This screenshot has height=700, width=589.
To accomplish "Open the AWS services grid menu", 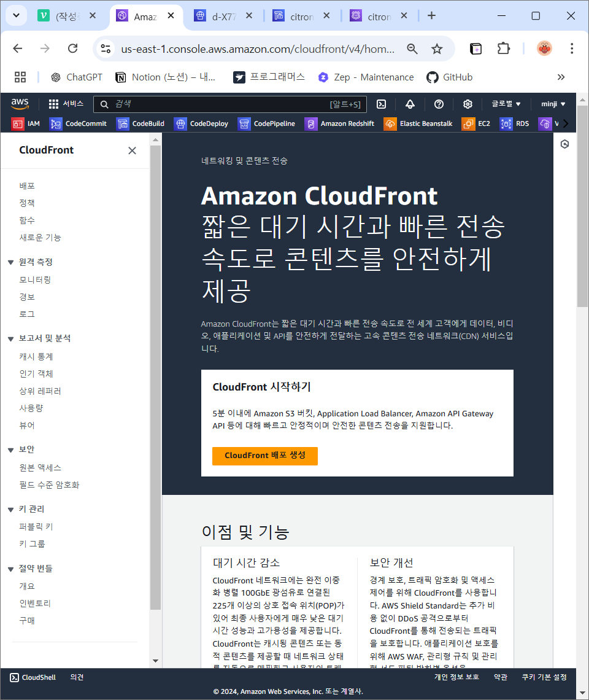I will 66,104.
